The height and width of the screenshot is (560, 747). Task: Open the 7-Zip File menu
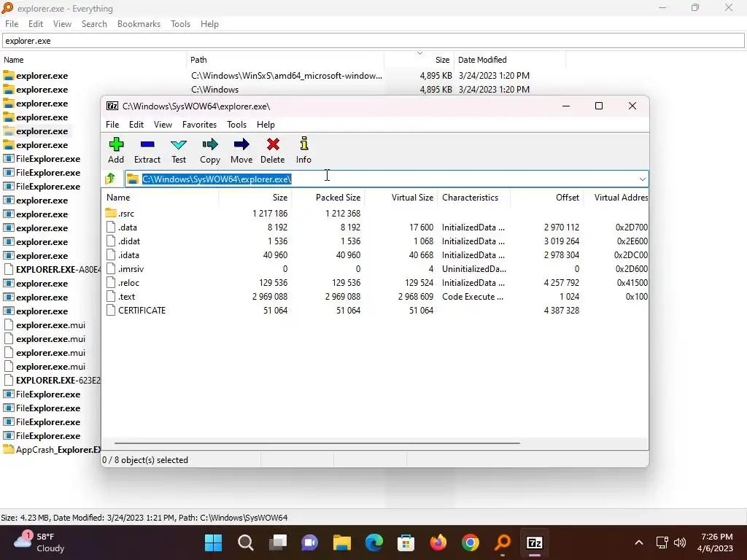[x=112, y=124]
